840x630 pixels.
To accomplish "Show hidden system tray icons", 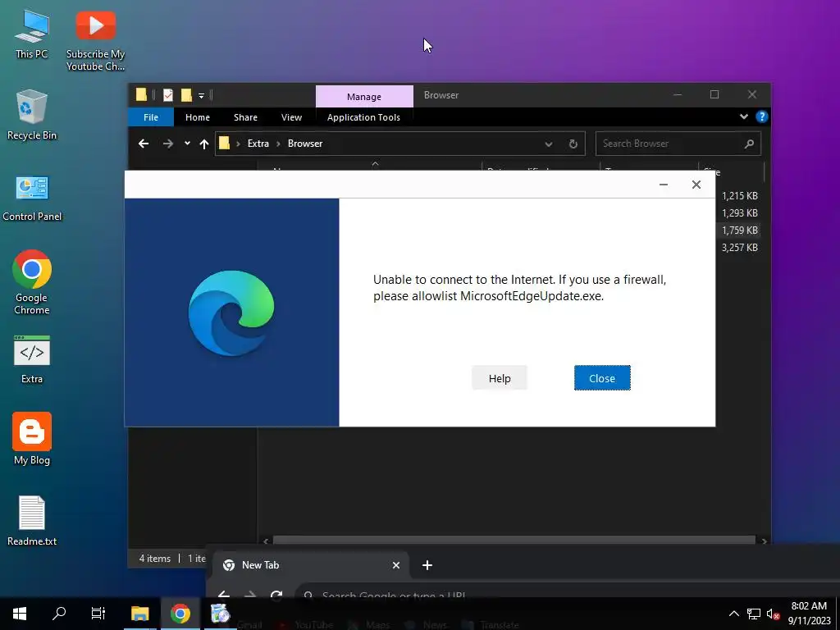I will (x=734, y=614).
